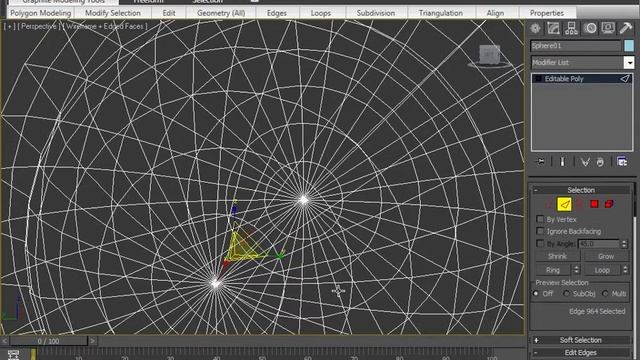Open the Hierarchy command panel tab

click(x=571, y=28)
